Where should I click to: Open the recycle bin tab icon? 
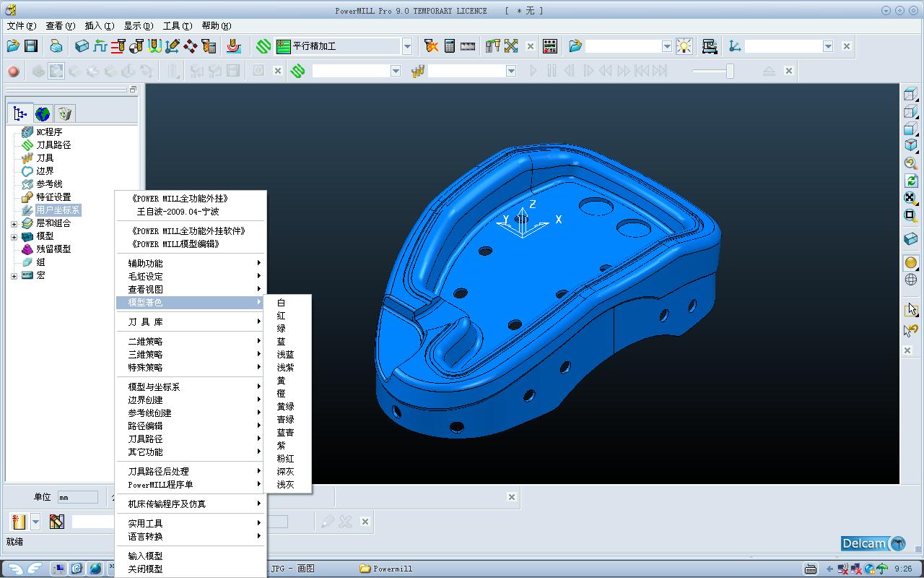point(65,113)
